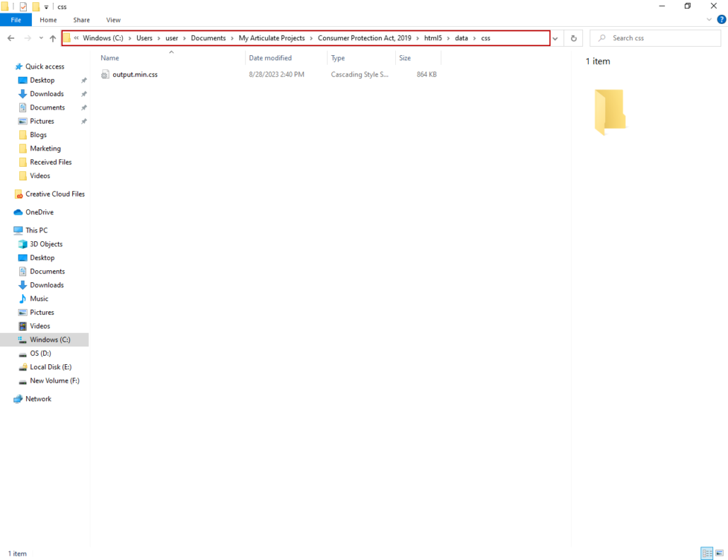728x560 pixels.
Task: Select This PC in navigation pane
Action: (36, 231)
